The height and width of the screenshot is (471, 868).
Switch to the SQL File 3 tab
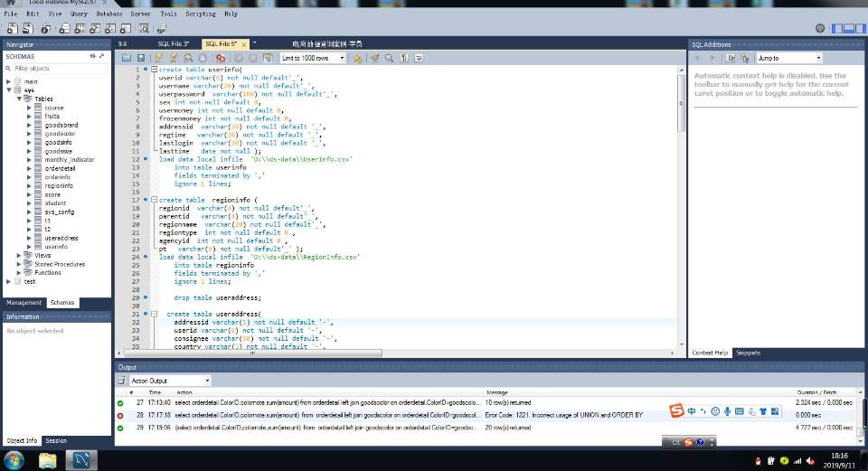[173, 43]
